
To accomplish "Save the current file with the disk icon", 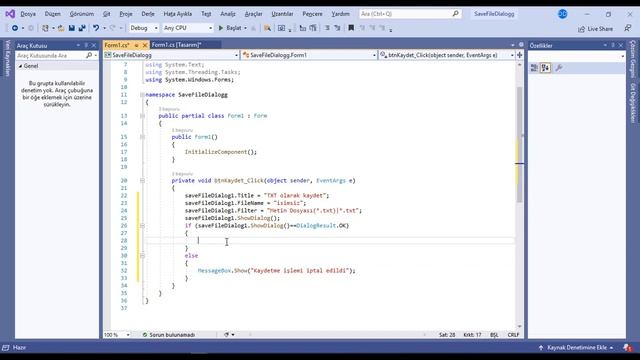I will [72, 28].
